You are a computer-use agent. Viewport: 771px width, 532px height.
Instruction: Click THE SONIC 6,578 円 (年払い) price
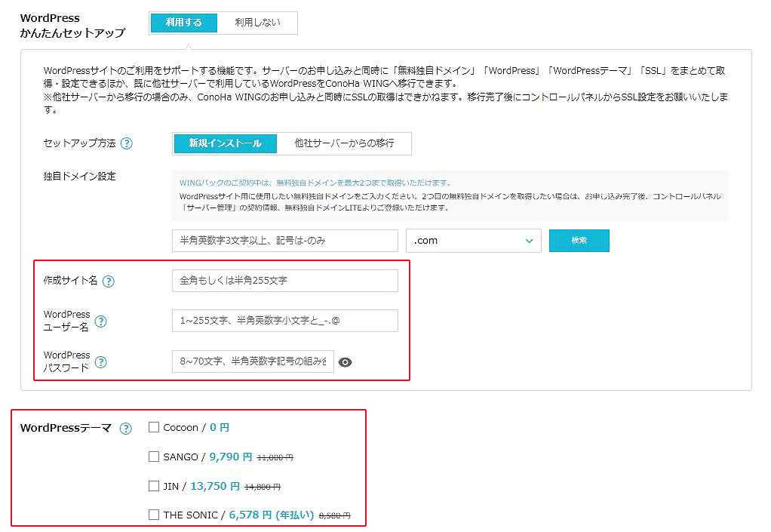pyautogui.click(x=272, y=515)
